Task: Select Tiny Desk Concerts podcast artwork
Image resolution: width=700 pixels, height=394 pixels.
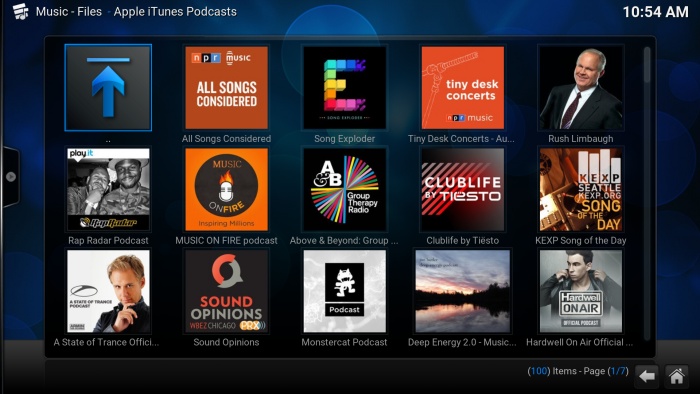Action: click(x=462, y=87)
